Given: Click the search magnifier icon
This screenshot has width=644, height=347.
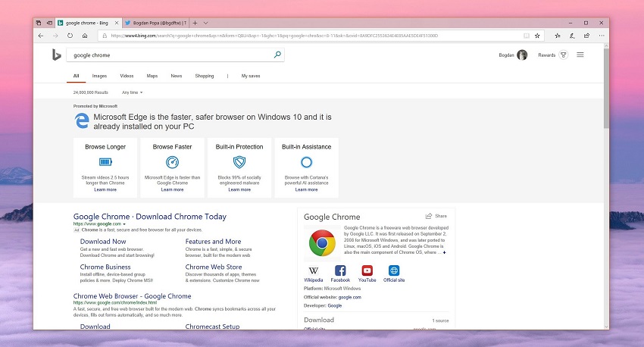Looking at the screenshot, I should pos(277,55).
